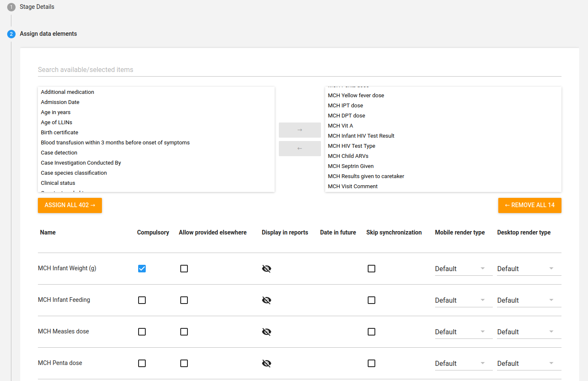Select MCH HIV Test Type item
588x381 pixels.
coord(443,146)
